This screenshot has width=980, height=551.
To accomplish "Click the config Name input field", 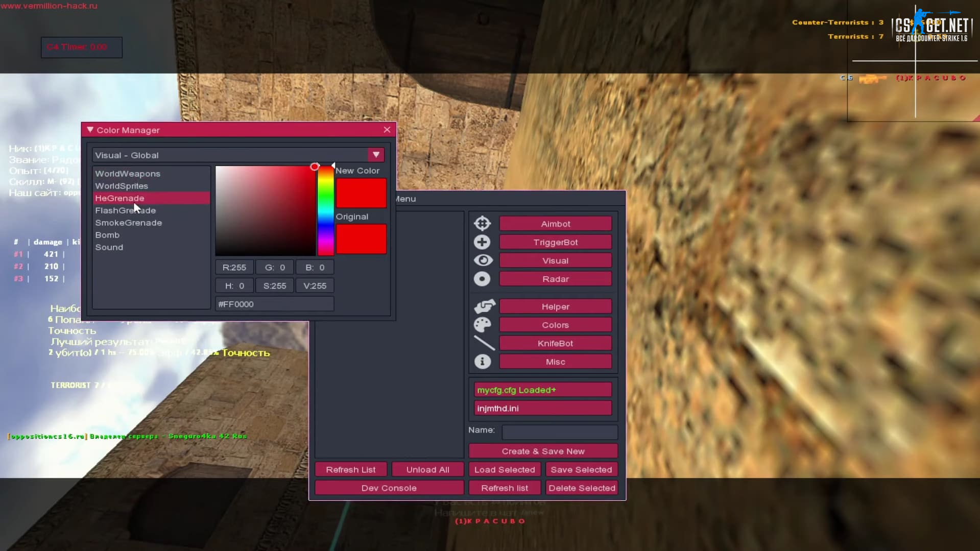I will click(560, 432).
